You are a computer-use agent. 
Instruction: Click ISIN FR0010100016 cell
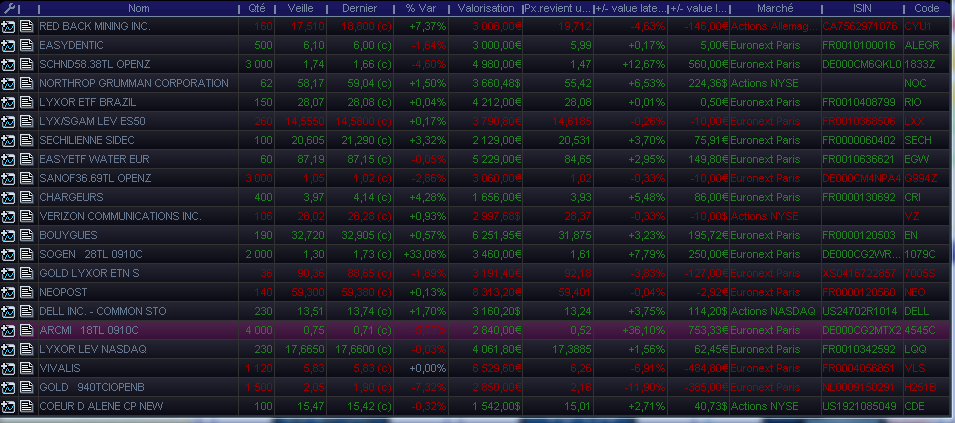click(862, 46)
